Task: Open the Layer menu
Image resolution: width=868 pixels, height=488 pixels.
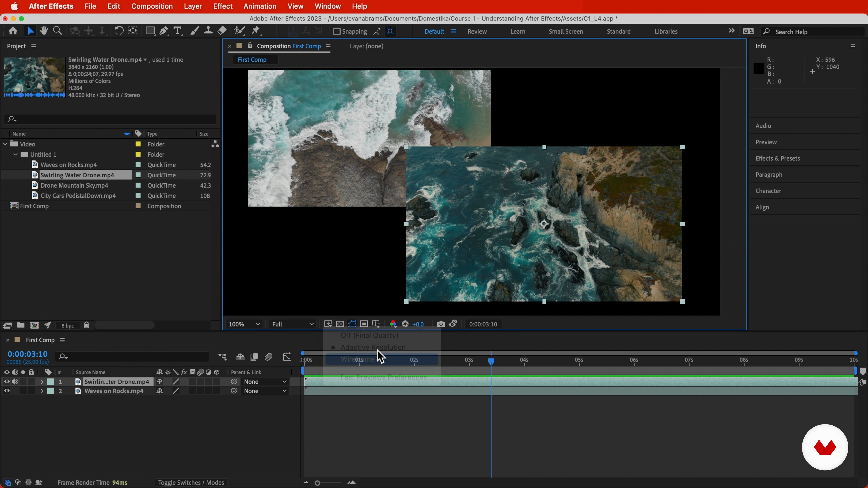Action: point(193,6)
